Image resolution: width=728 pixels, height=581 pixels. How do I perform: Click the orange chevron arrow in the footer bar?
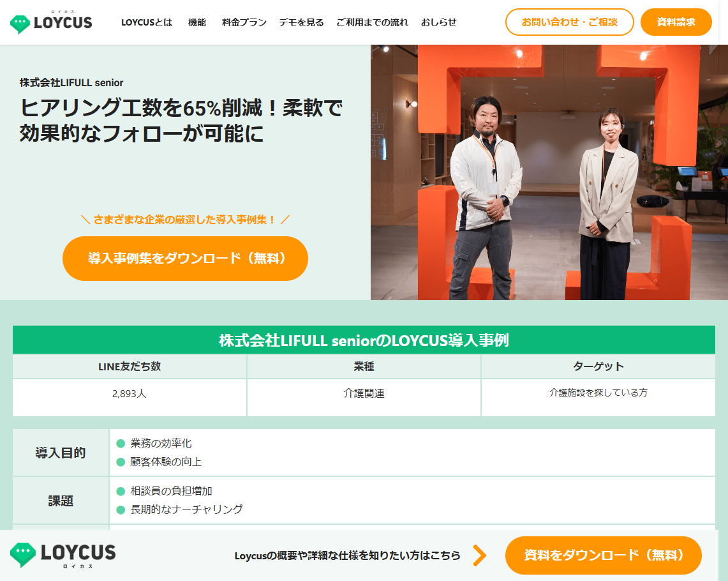480,555
